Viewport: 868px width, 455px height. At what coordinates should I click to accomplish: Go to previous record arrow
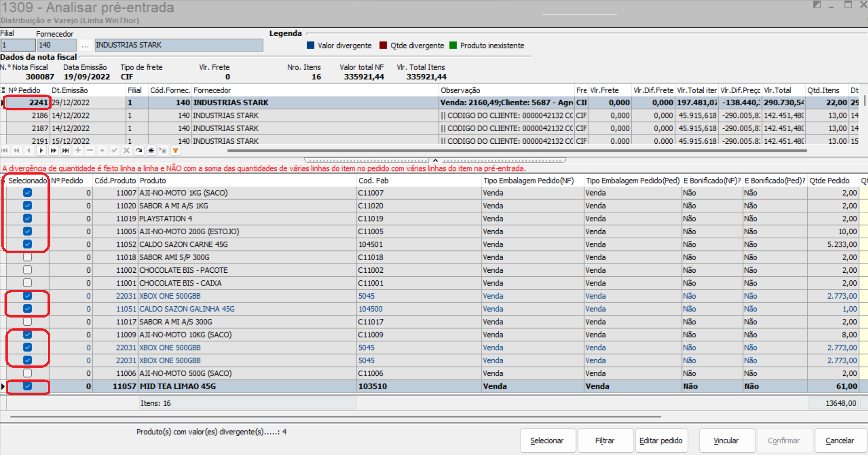coord(29,151)
